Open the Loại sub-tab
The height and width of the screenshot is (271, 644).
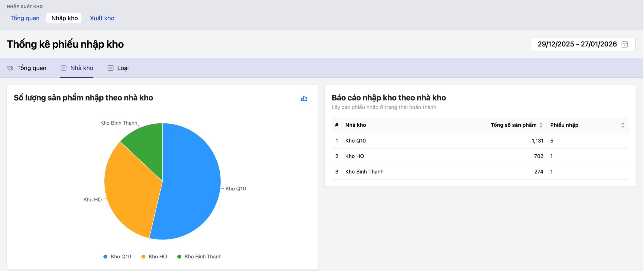point(123,68)
